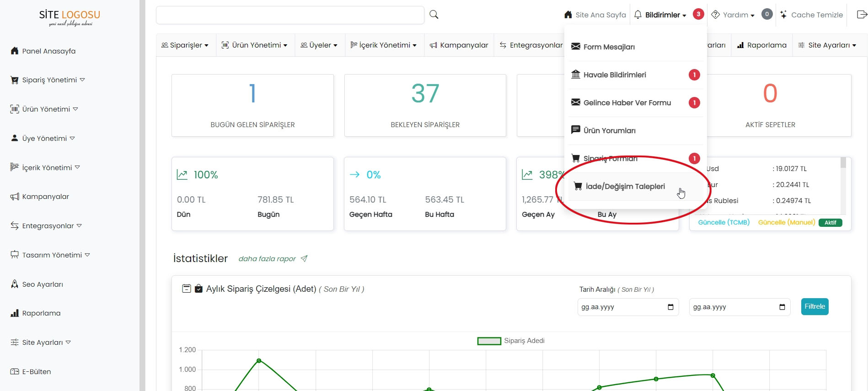Click the Panel Anasayfa house icon in sidebar
This screenshot has height=391, width=868.
(15, 51)
